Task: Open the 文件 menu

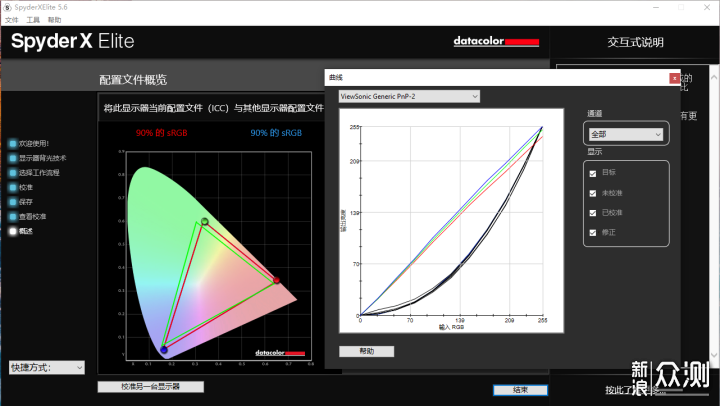Action: pos(11,20)
